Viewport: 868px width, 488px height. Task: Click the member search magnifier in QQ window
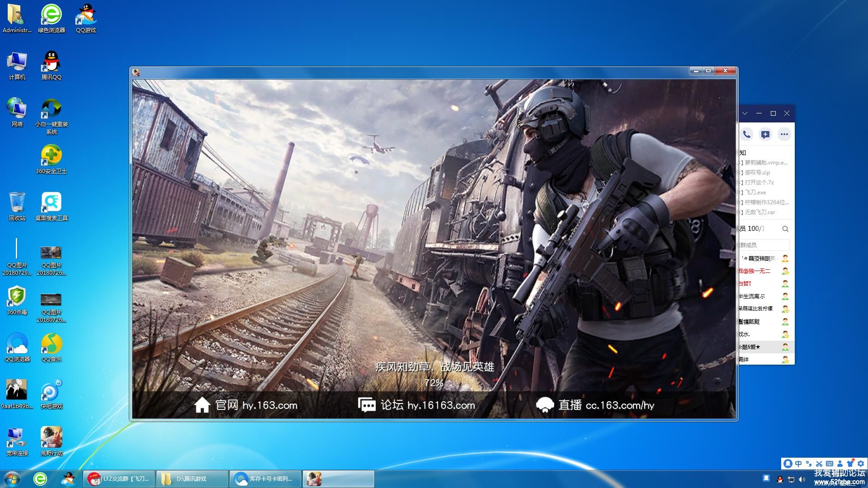pyautogui.click(x=785, y=229)
